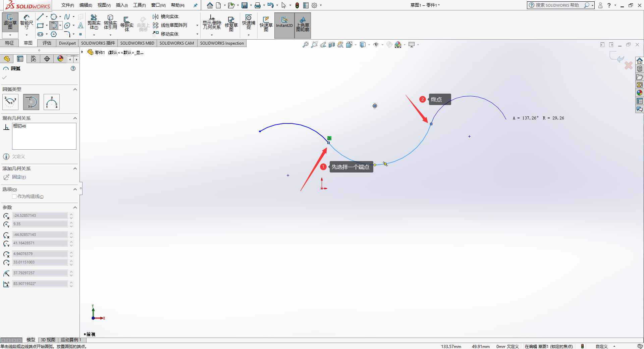Switch to the DimXpert tab
Viewport: 644px width, 349px height.
67,43
